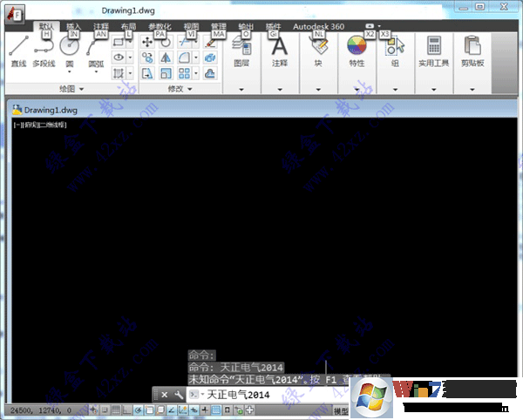
Task: Expand arrow below 图层 layer panel
Action: (x=241, y=90)
